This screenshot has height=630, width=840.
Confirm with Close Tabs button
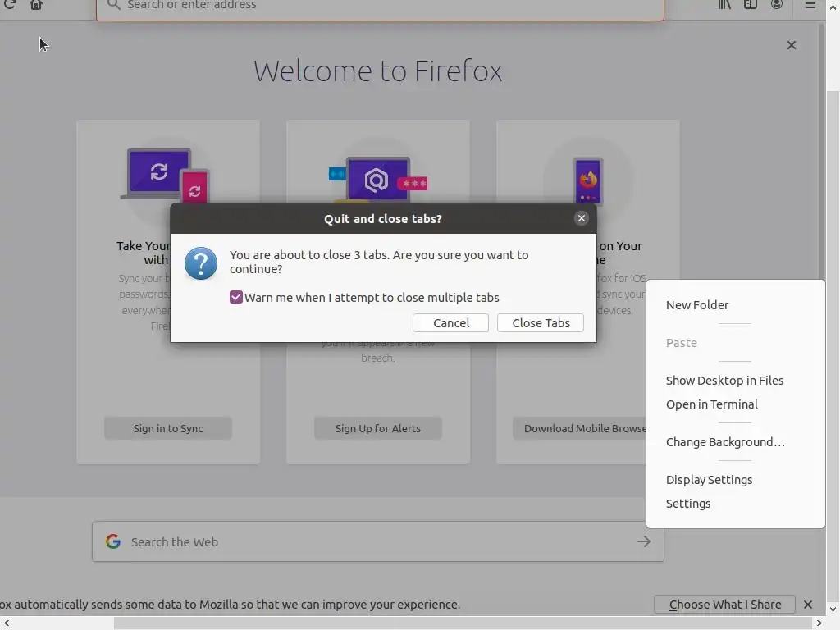click(541, 323)
